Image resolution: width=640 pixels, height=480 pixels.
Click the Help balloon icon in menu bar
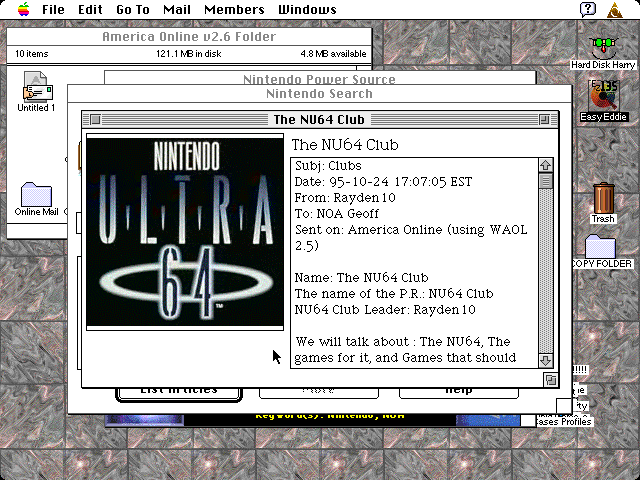click(x=588, y=9)
